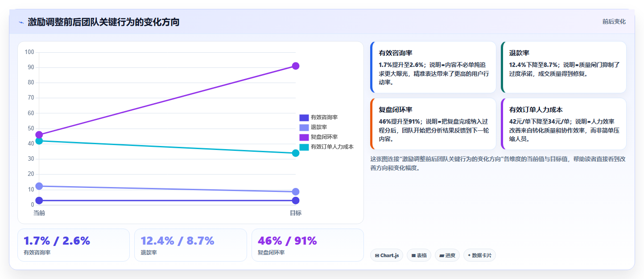Screen dimensions: 644x279
Task: Toggle 有效订单人力成本 legend color box
Action: tap(304, 147)
